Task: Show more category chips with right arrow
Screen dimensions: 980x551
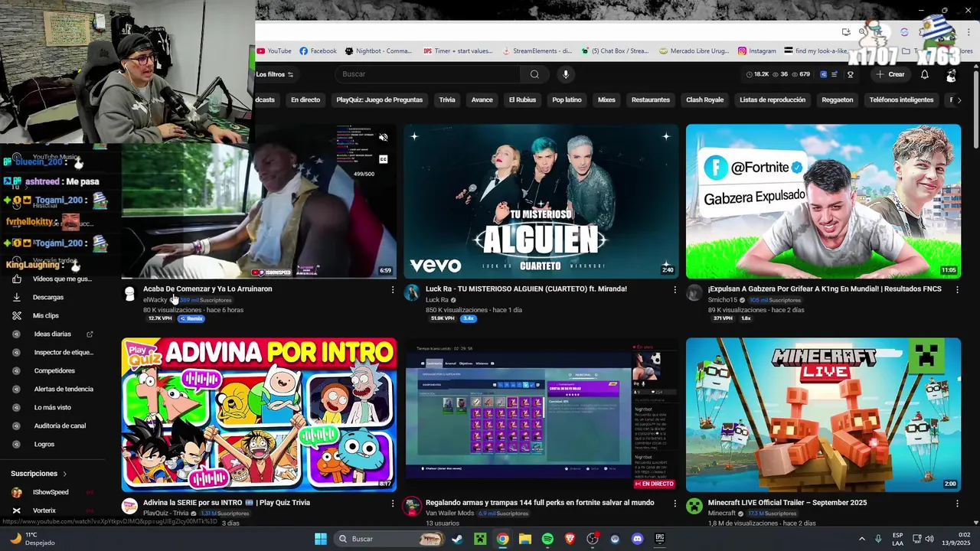Action: pos(959,100)
